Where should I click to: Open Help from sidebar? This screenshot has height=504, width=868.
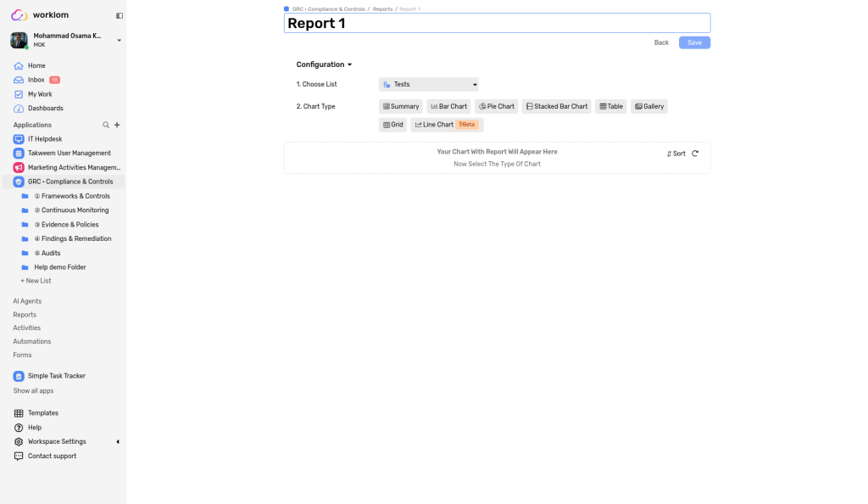coord(34,428)
